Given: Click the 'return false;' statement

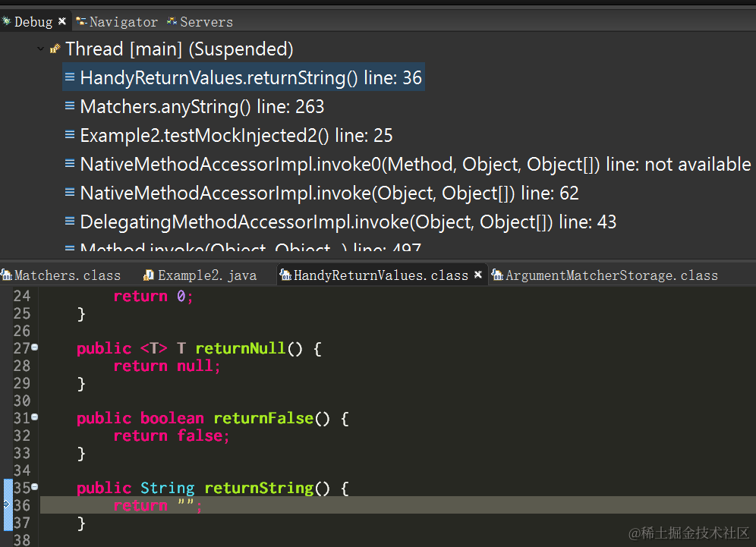Looking at the screenshot, I should pyautogui.click(x=171, y=435).
